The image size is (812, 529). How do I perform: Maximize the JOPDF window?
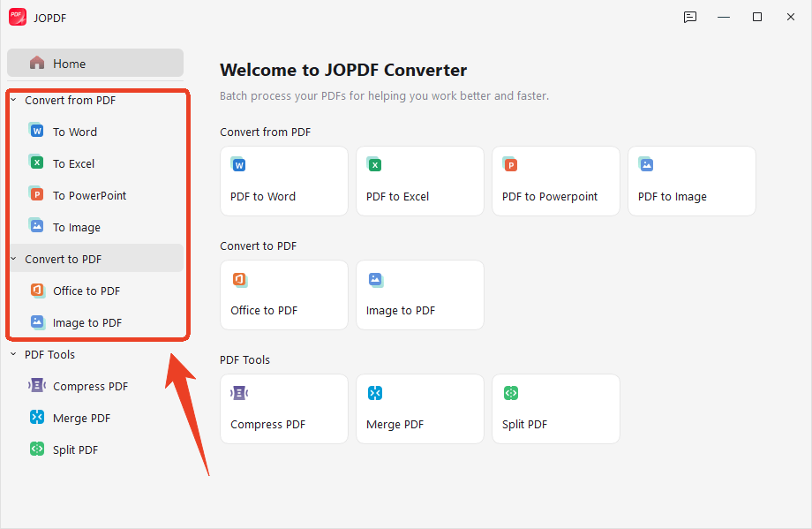pyautogui.click(x=757, y=17)
